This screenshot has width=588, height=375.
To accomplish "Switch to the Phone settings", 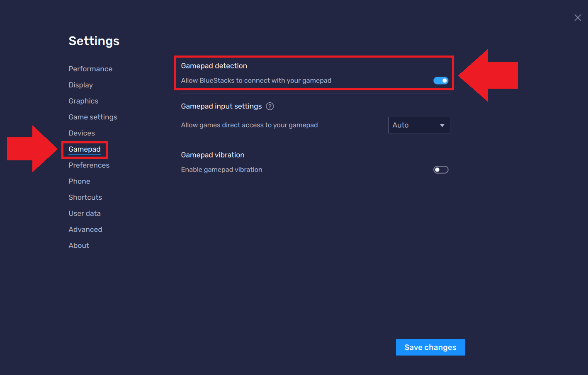I will [79, 181].
